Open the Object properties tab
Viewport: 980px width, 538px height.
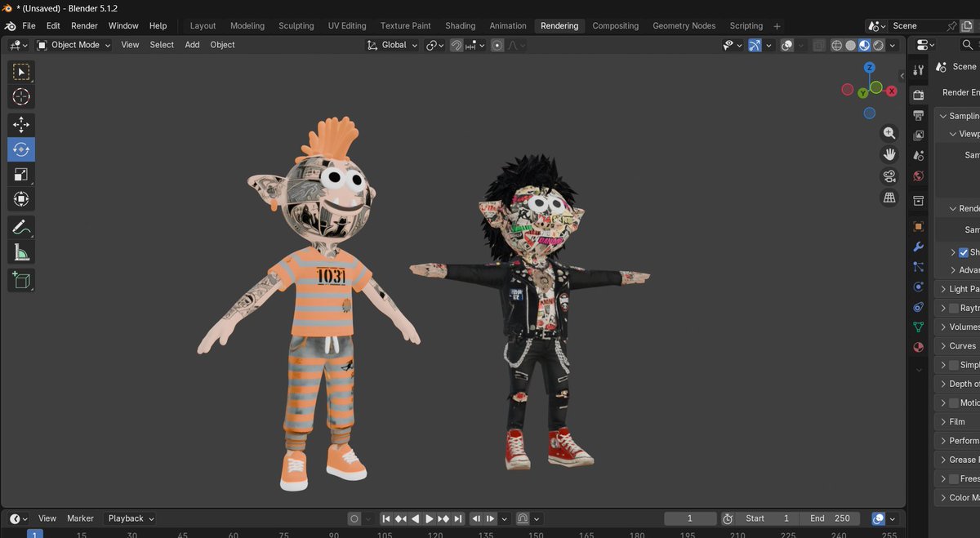pos(919,226)
